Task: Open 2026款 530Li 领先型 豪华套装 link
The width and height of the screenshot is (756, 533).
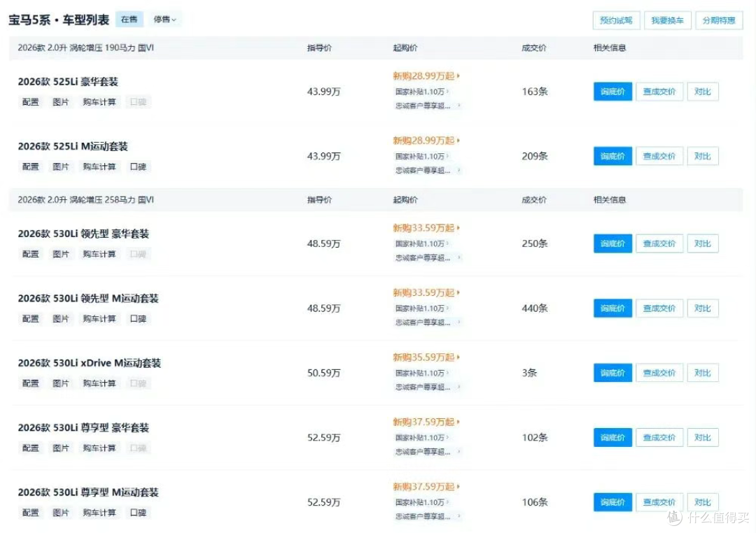Action: [x=83, y=234]
